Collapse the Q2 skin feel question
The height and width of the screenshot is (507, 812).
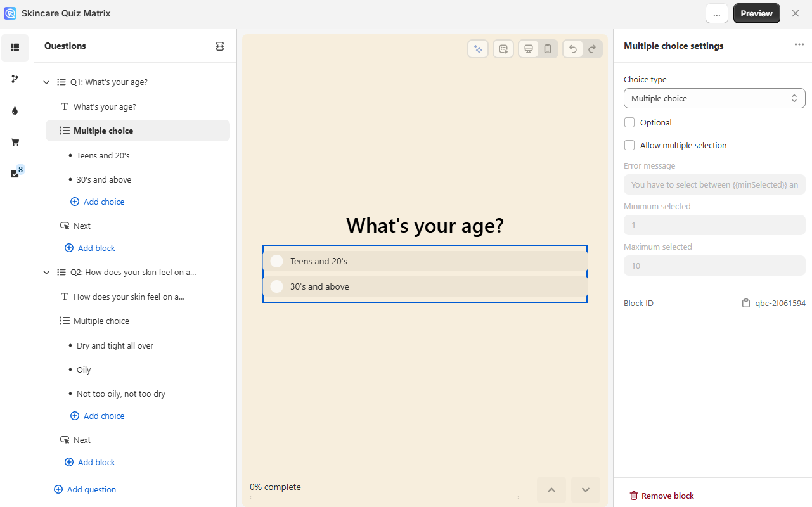pos(46,273)
